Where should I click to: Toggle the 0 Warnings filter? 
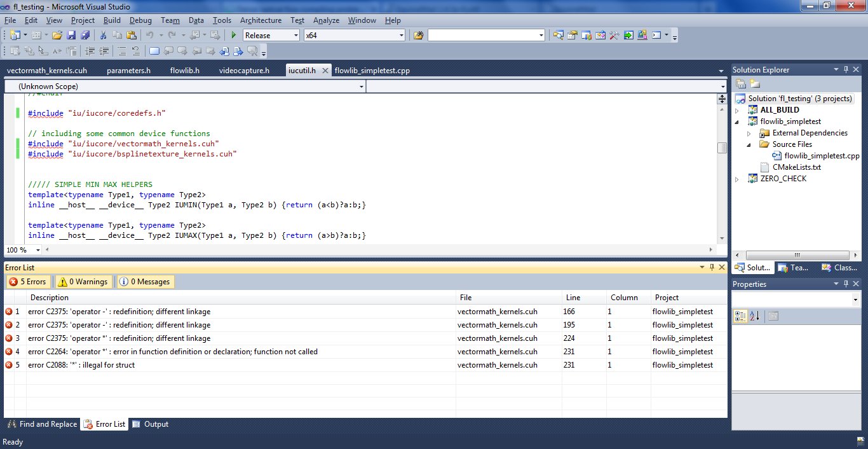pyautogui.click(x=83, y=282)
